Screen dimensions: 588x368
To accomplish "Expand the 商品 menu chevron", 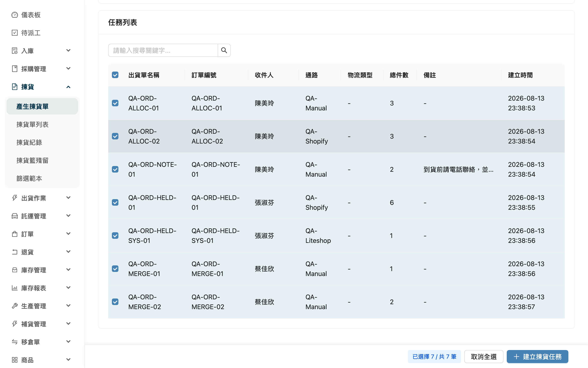I will point(68,359).
